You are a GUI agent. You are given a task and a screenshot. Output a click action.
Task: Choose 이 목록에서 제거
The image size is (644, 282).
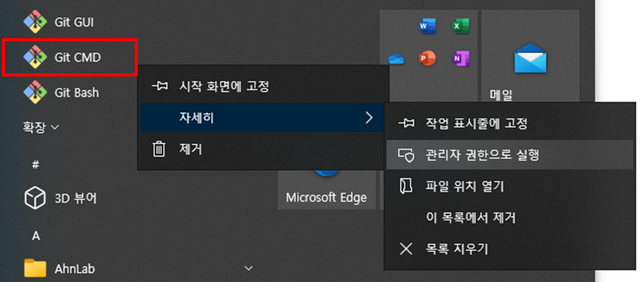[510, 217]
